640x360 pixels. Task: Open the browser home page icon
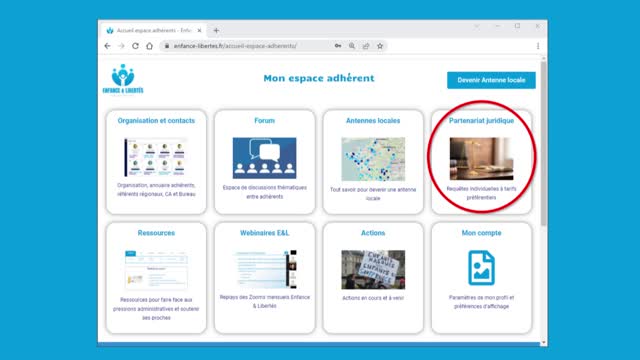[x=149, y=46]
